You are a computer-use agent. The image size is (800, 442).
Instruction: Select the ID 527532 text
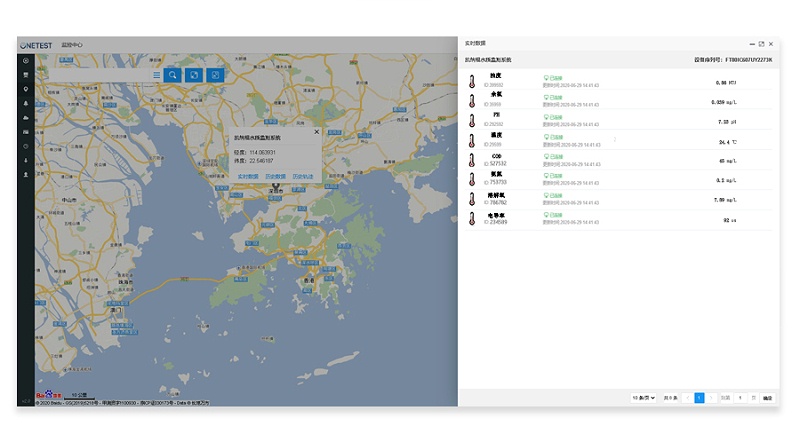click(495, 164)
